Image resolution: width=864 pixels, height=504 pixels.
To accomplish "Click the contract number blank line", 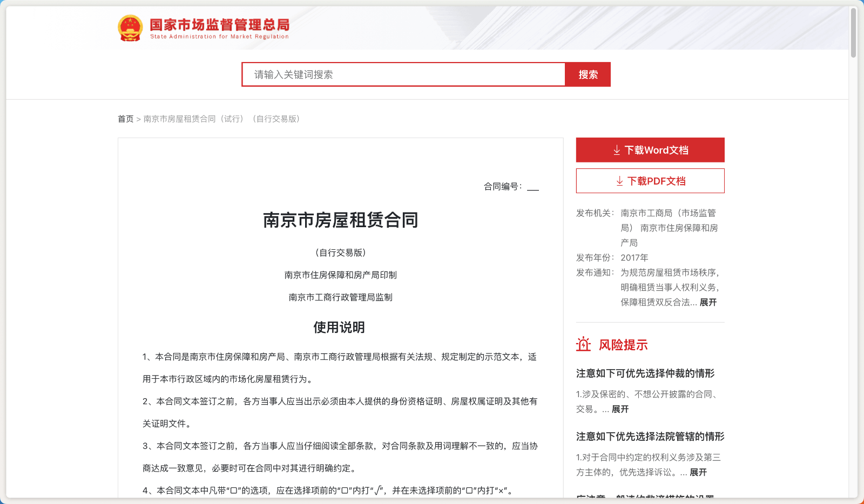I will click(532, 188).
